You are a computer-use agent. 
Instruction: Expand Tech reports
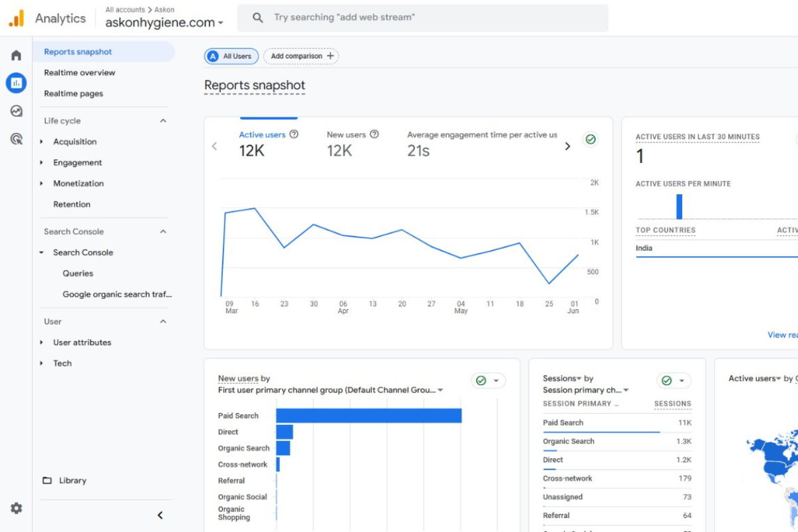pyautogui.click(x=41, y=363)
